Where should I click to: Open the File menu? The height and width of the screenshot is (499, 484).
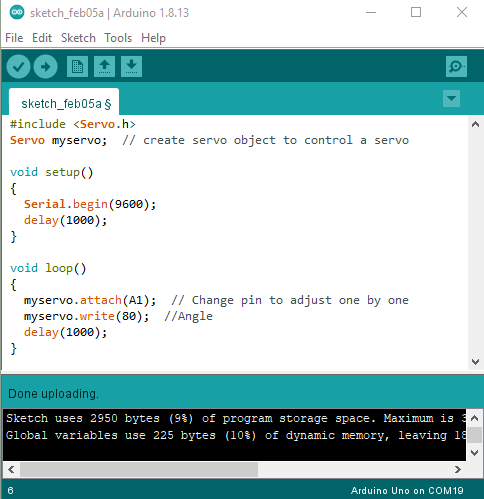click(14, 38)
